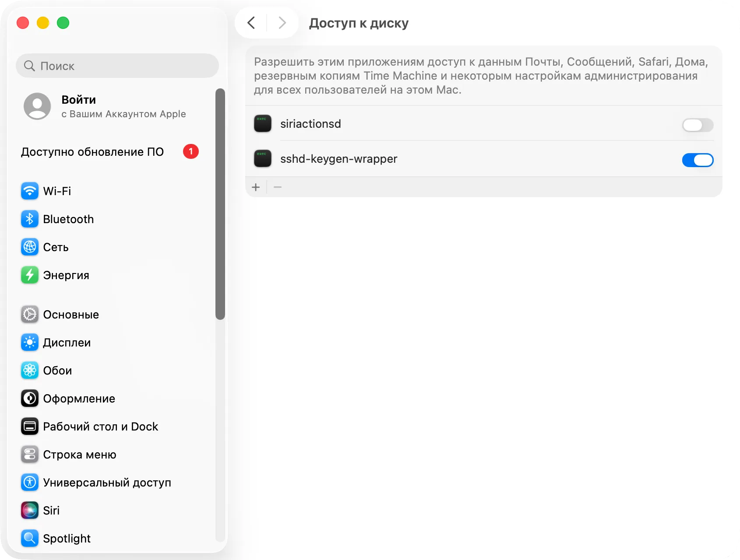740x560 pixels.
Task: Open Обои wallpaper settings label
Action: [x=57, y=371]
